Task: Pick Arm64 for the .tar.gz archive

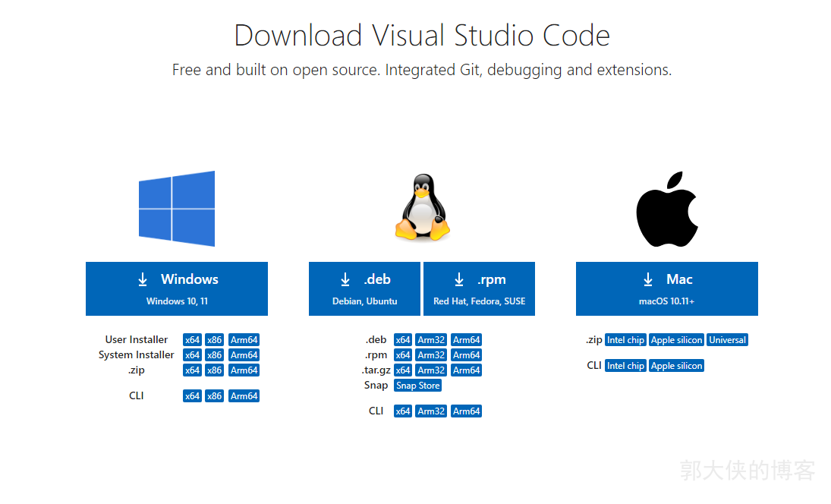Action: 467,370
